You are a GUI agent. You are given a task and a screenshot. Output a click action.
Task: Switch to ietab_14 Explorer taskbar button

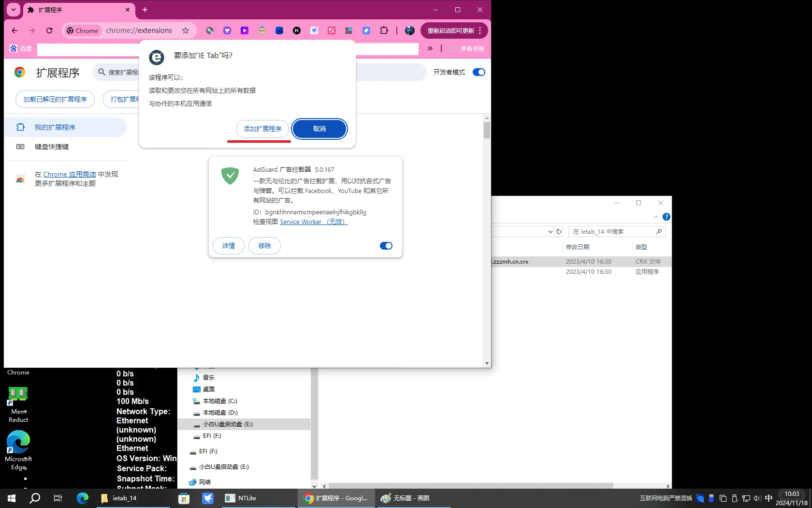133,498
